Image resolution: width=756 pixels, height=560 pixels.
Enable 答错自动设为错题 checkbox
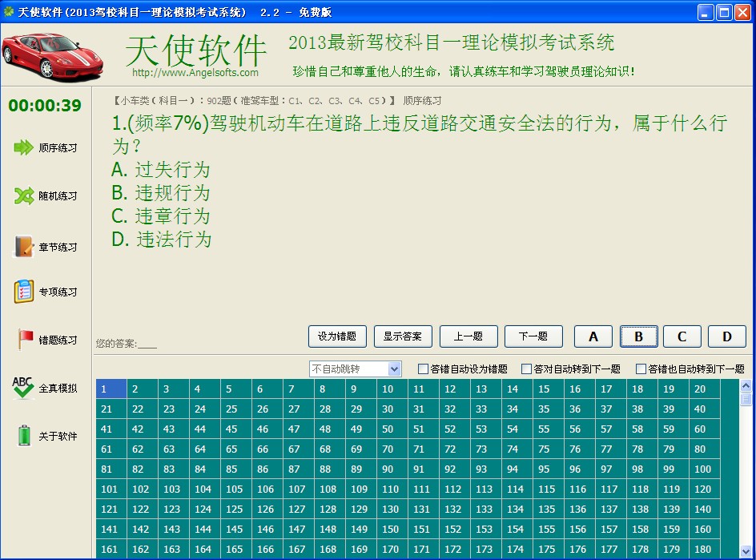tap(423, 369)
